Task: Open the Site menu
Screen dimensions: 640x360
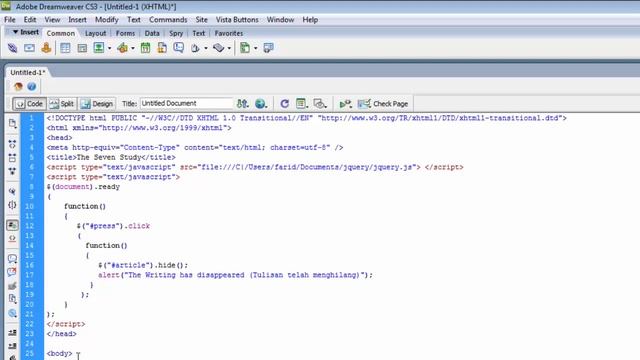Action: (x=201, y=20)
